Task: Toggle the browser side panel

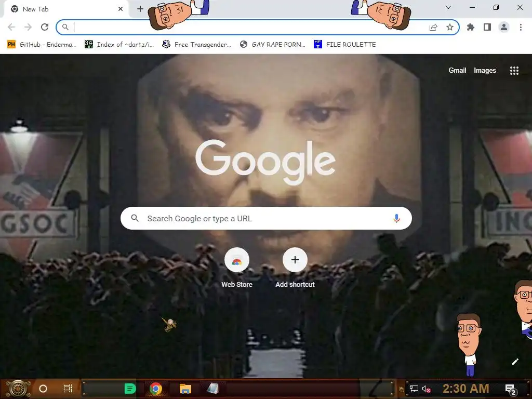Action: pos(487,27)
